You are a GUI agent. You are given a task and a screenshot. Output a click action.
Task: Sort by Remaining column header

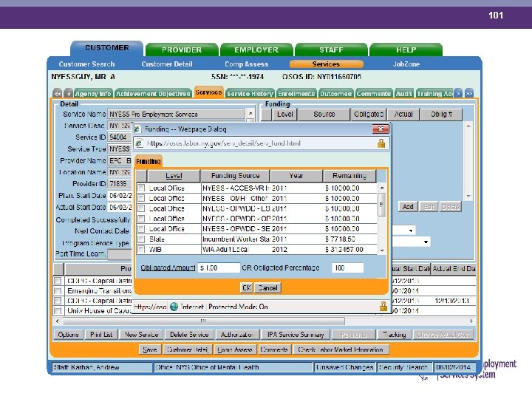(x=349, y=176)
